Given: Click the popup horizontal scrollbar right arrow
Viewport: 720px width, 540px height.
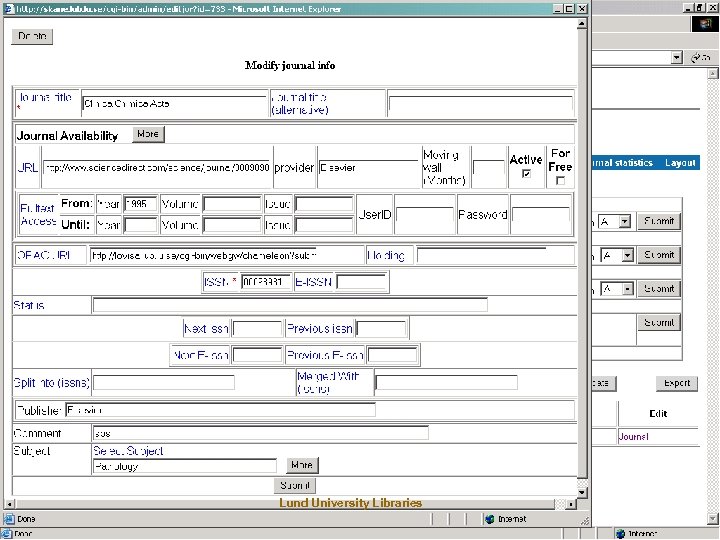Looking at the screenshot, I should coord(570,504).
